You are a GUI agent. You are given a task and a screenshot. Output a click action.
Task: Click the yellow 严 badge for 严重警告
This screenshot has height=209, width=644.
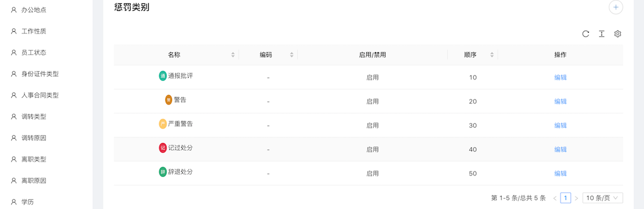click(162, 124)
